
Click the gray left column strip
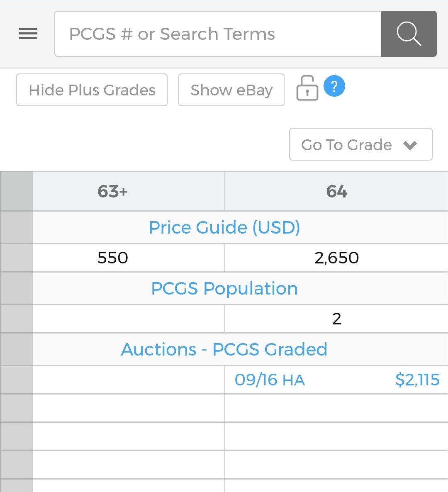coord(17,331)
